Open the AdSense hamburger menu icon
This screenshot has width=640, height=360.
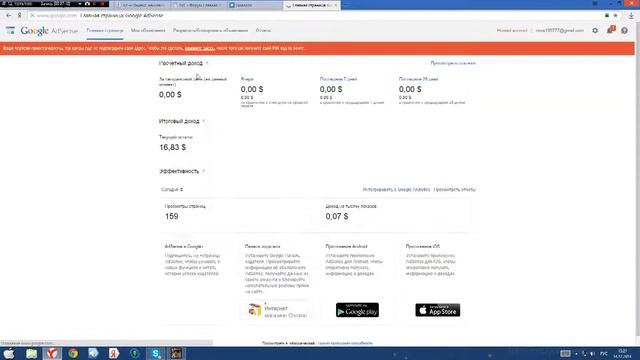pyautogui.click(x=10, y=30)
